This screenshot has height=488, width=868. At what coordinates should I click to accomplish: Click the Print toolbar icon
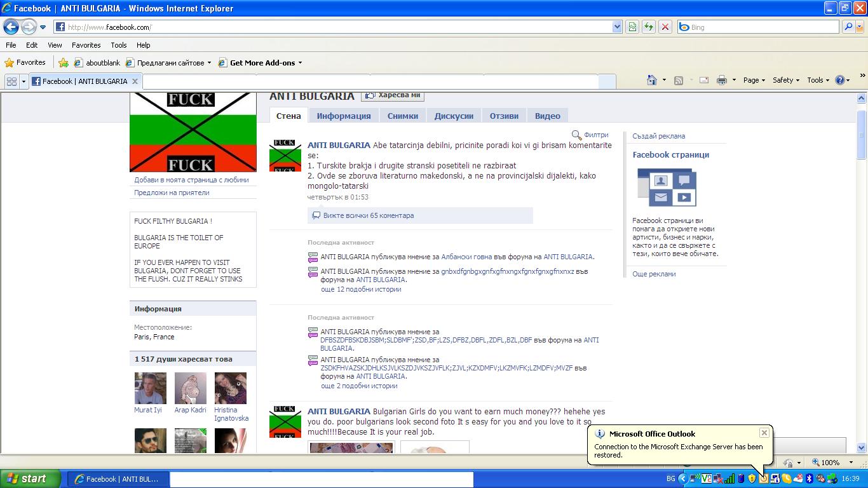point(722,80)
